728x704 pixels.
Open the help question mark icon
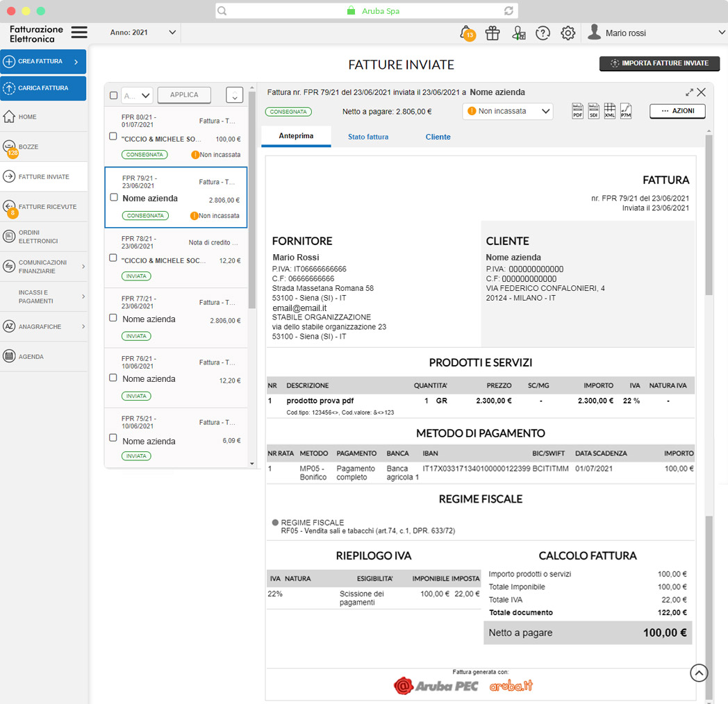(x=543, y=33)
